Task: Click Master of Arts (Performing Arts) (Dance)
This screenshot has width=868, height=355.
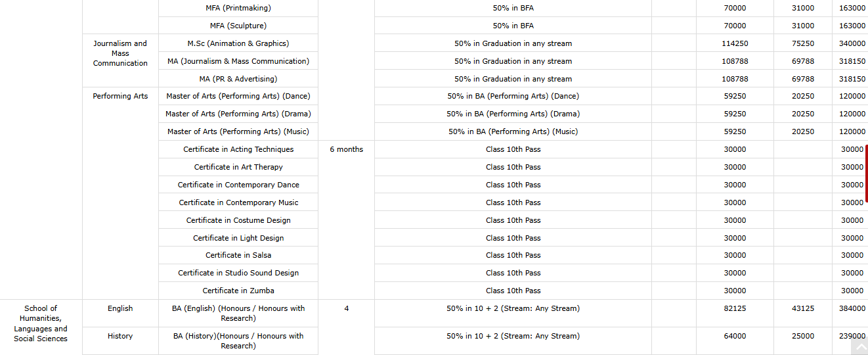Action: click(x=238, y=96)
